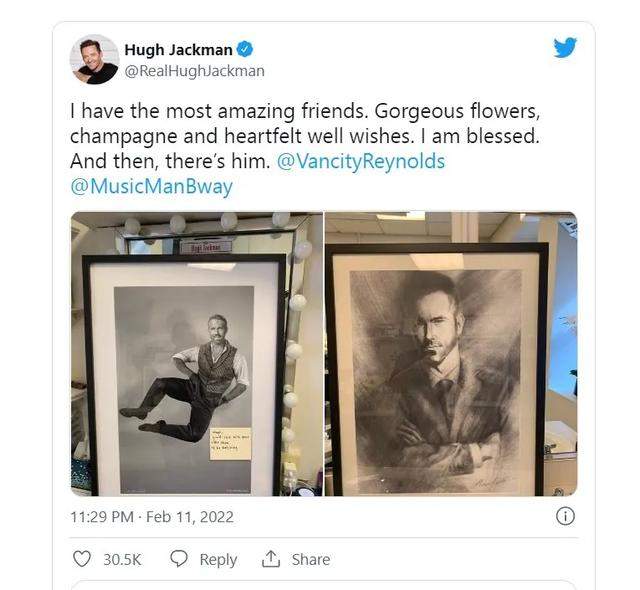The height and width of the screenshot is (590, 640).
Task: Open the @VancityReynolds mention
Action: click(x=361, y=161)
